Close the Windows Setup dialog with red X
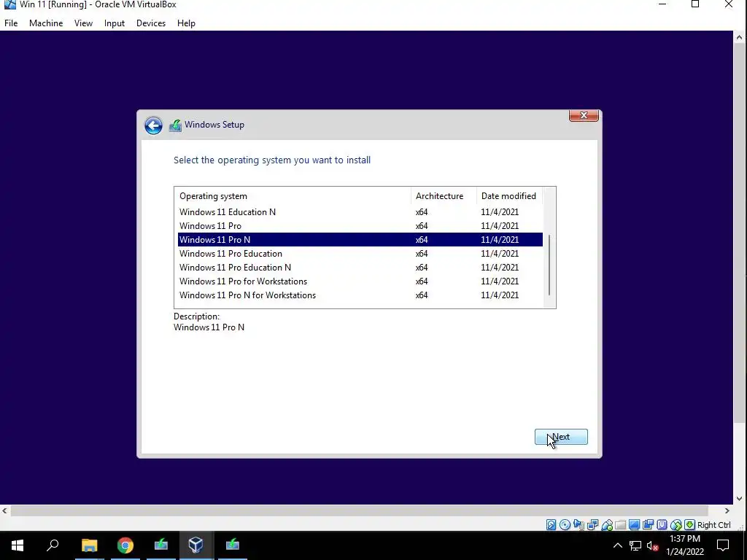This screenshot has height=560, width=747. [x=583, y=116]
